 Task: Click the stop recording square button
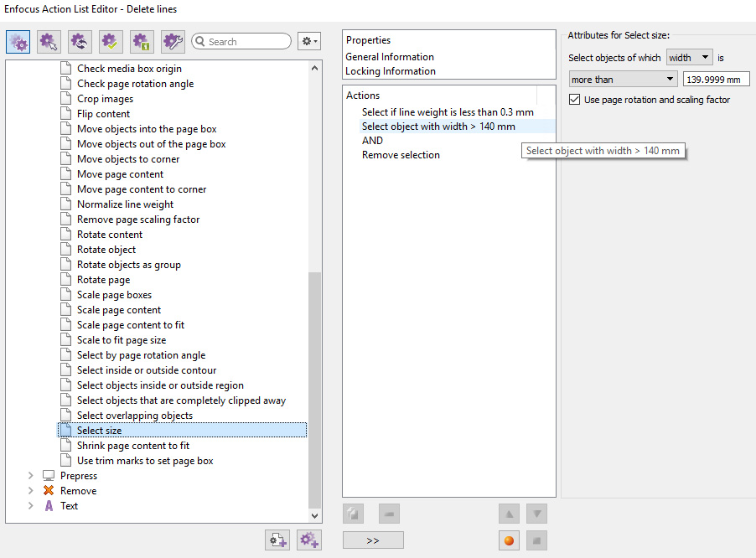tap(536, 540)
